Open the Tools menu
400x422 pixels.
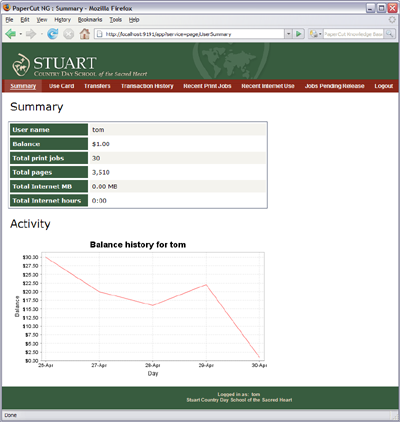116,20
